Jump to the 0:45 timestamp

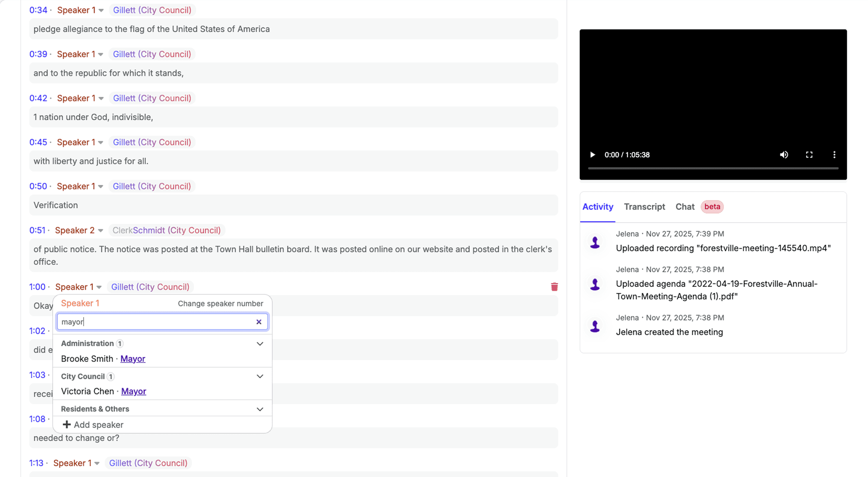point(38,142)
